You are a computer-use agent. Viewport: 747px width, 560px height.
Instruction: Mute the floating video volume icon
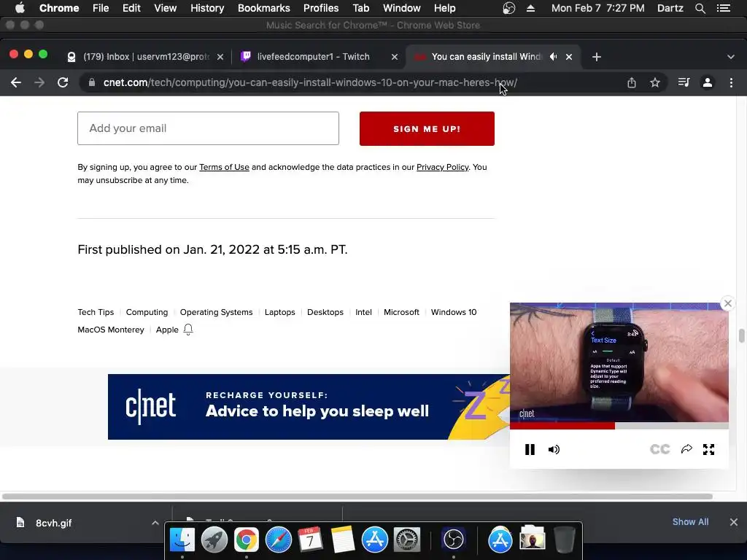point(554,449)
